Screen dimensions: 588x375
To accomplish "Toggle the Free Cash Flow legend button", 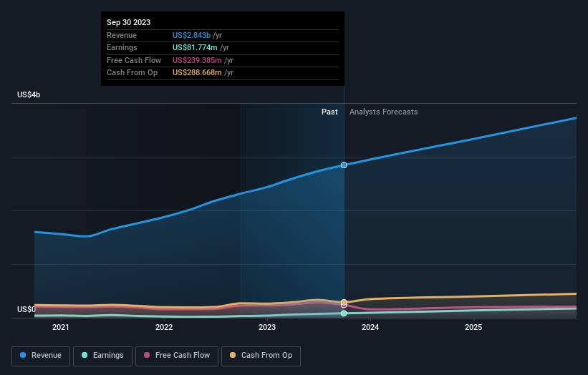I will click(x=177, y=356).
